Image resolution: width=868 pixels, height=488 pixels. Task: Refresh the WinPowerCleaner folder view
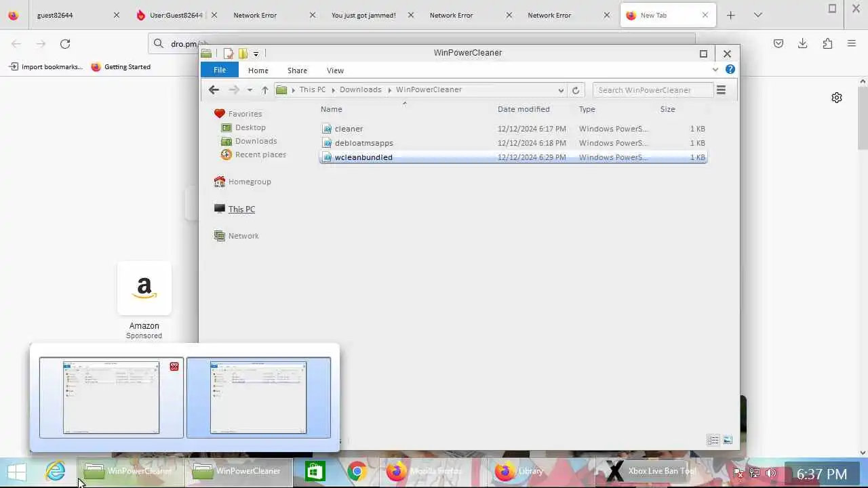pos(576,89)
